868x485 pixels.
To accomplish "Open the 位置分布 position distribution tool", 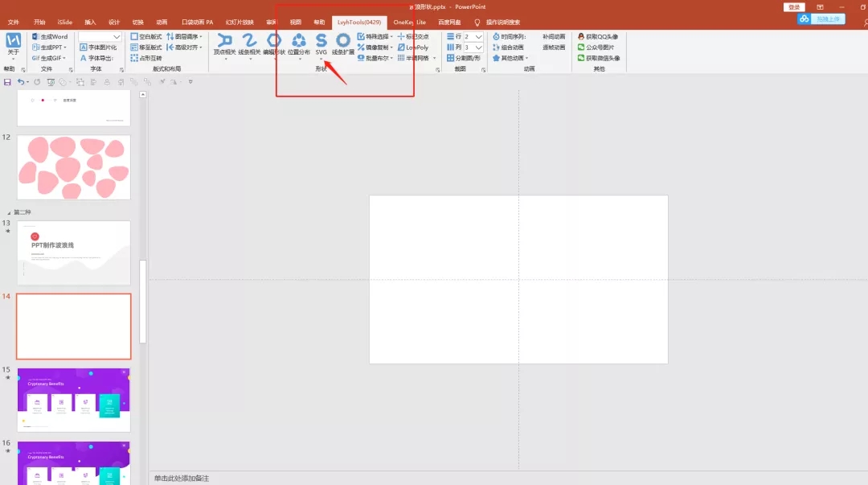I will coord(299,41).
